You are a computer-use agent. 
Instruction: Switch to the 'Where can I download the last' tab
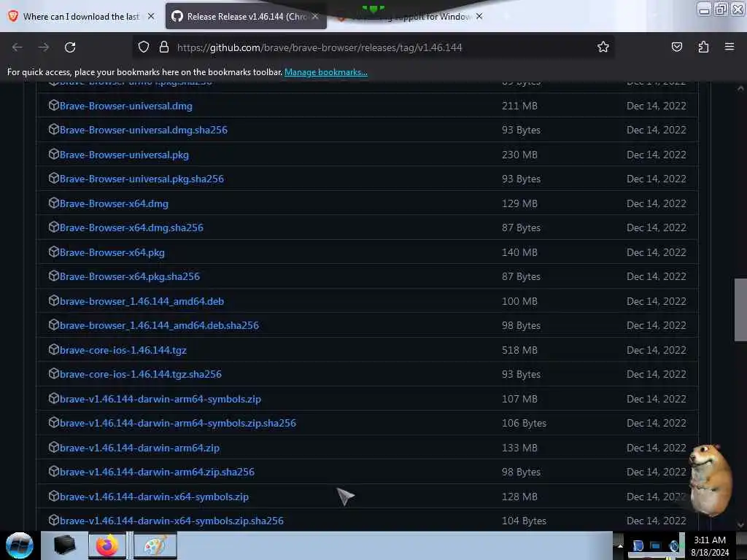pos(81,17)
